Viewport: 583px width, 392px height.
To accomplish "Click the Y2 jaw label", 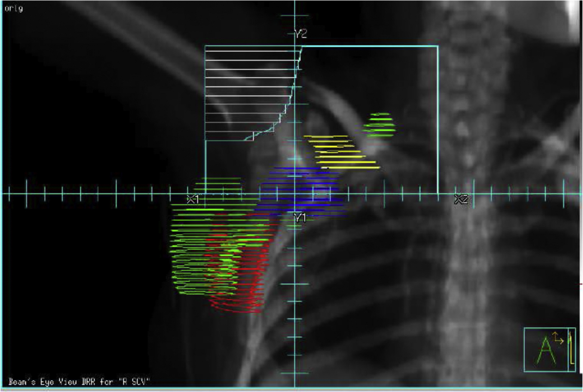I will (x=301, y=34).
